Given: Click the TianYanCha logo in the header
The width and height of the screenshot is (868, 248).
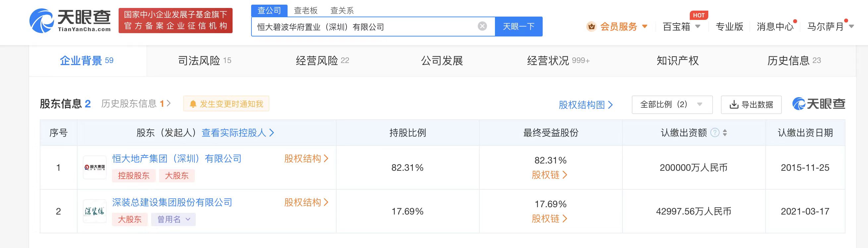Looking at the screenshot, I should (70, 21).
